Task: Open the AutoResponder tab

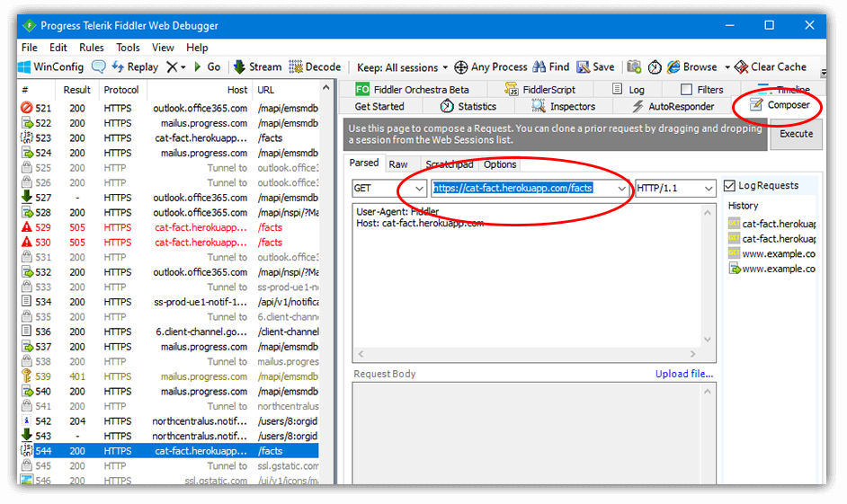Action: [x=673, y=106]
